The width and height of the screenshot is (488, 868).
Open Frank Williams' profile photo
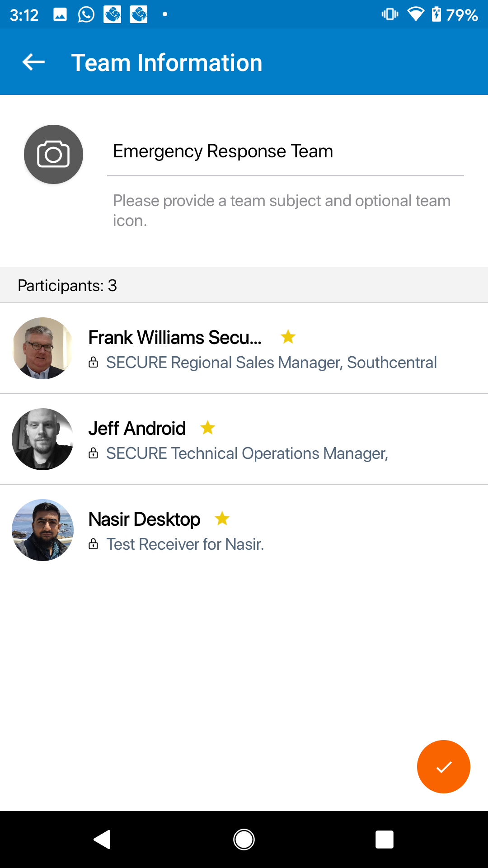pyautogui.click(x=42, y=348)
